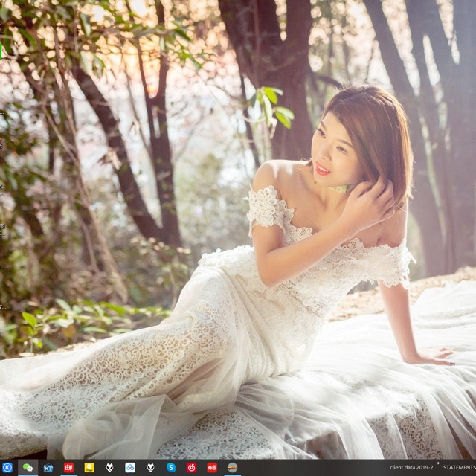Select the bottom-most left-edge desktop icon
The width and height of the screenshot is (476, 476).
(x=2, y=306)
